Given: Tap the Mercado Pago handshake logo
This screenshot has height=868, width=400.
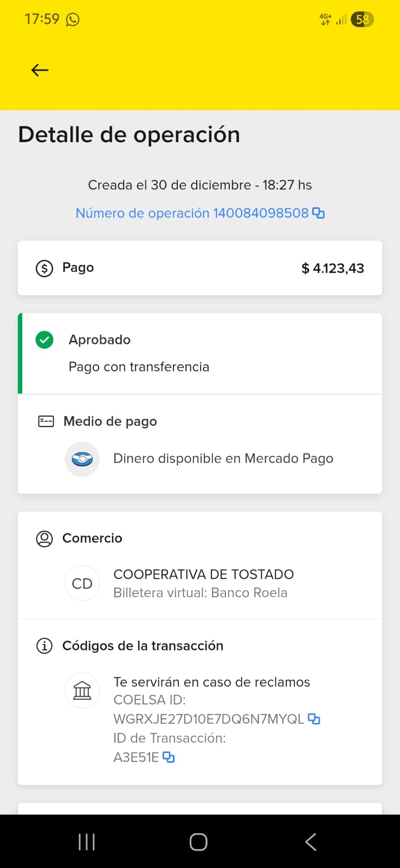Looking at the screenshot, I should click(82, 459).
